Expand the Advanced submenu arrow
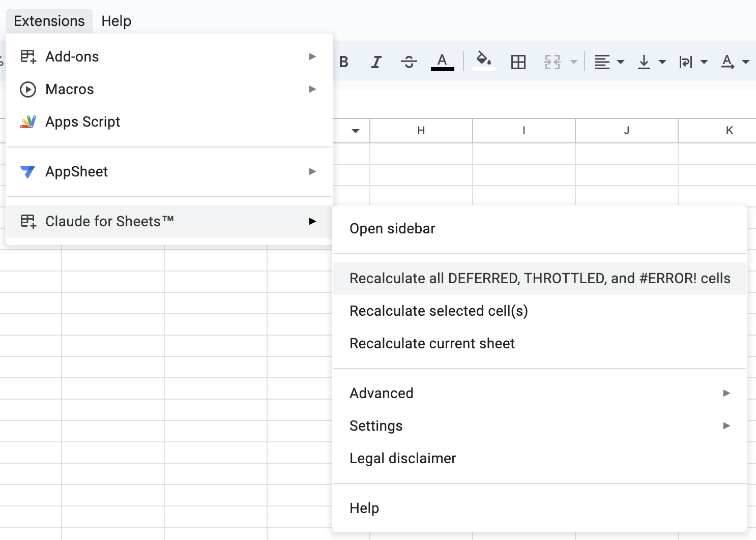 726,393
